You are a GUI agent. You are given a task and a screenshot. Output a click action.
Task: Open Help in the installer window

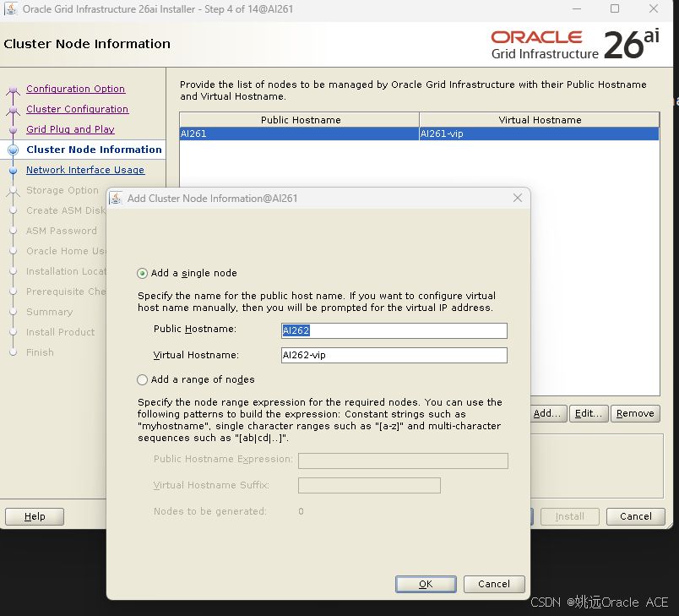pos(35,517)
